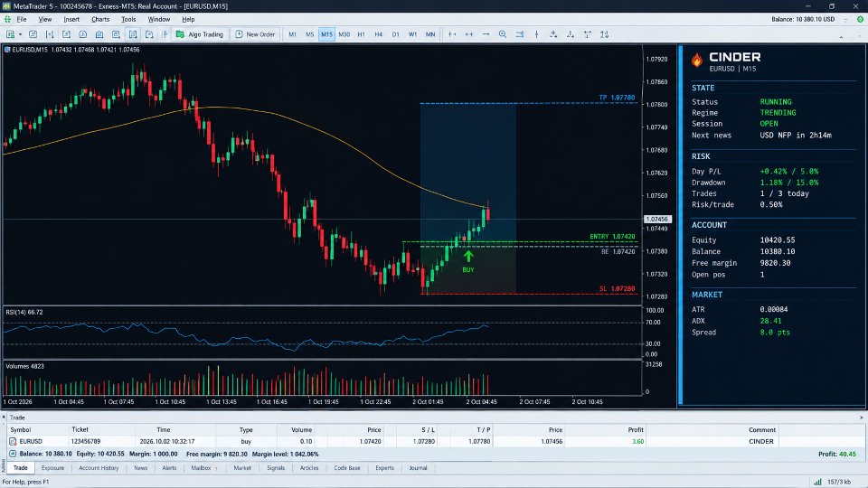Open the dropdown arrow beside new chart icon
The height and width of the screenshot is (488, 868).
click(21, 34)
